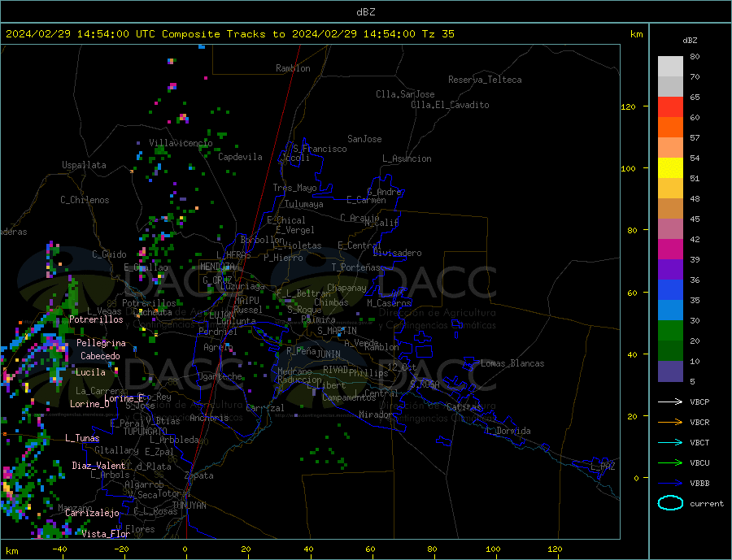
Task: Click the 'Lucila' map label
Action: (90, 372)
